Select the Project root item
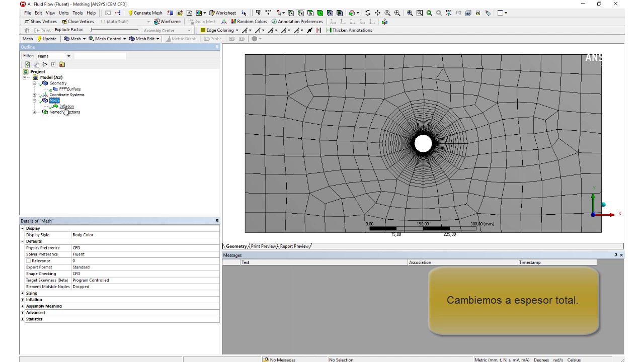644x362 pixels. pyautogui.click(x=37, y=72)
